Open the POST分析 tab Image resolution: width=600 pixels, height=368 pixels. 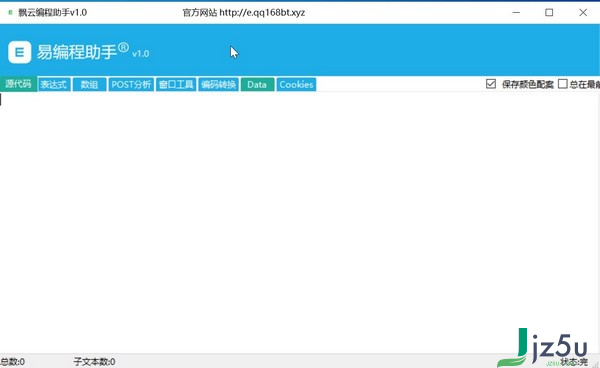[x=131, y=85]
